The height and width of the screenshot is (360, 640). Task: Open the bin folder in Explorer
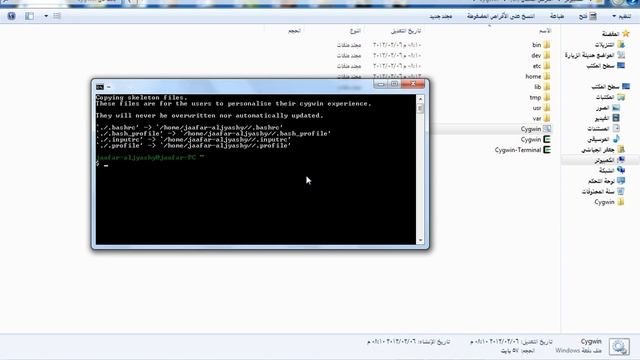pyautogui.click(x=541, y=45)
